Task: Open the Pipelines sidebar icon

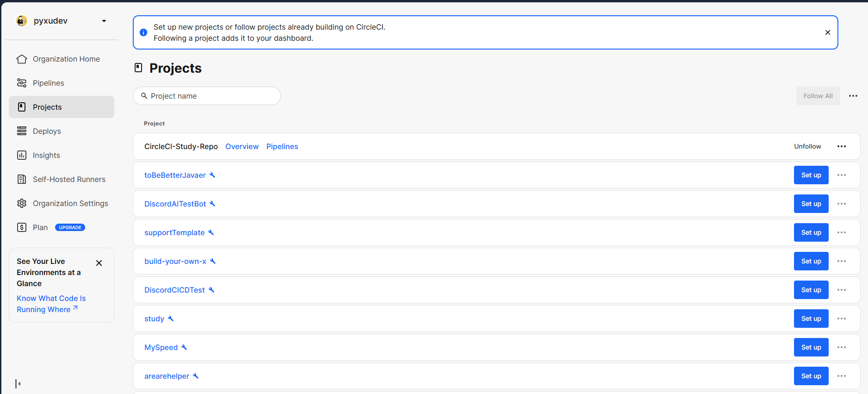Action: pyautogui.click(x=22, y=83)
